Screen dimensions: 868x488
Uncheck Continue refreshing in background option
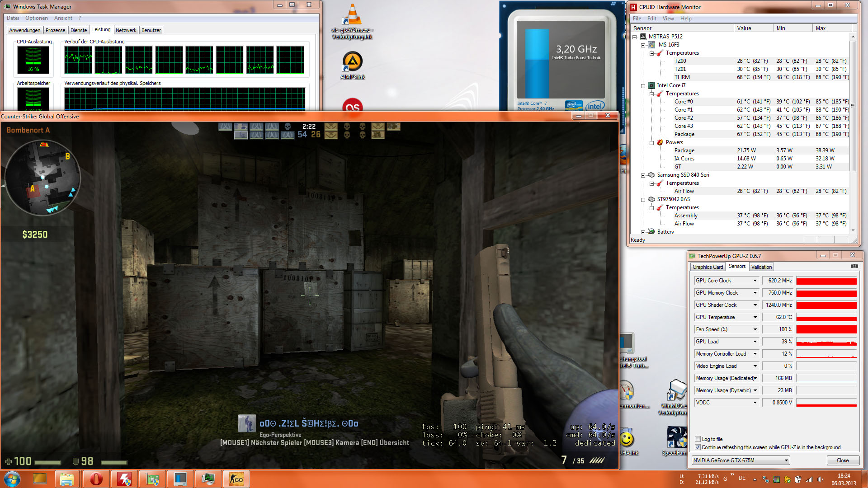click(x=698, y=447)
